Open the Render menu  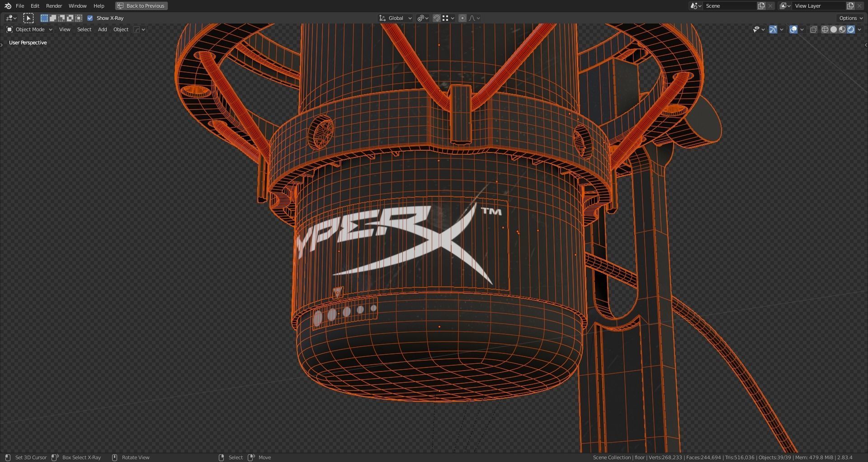tap(54, 6)
